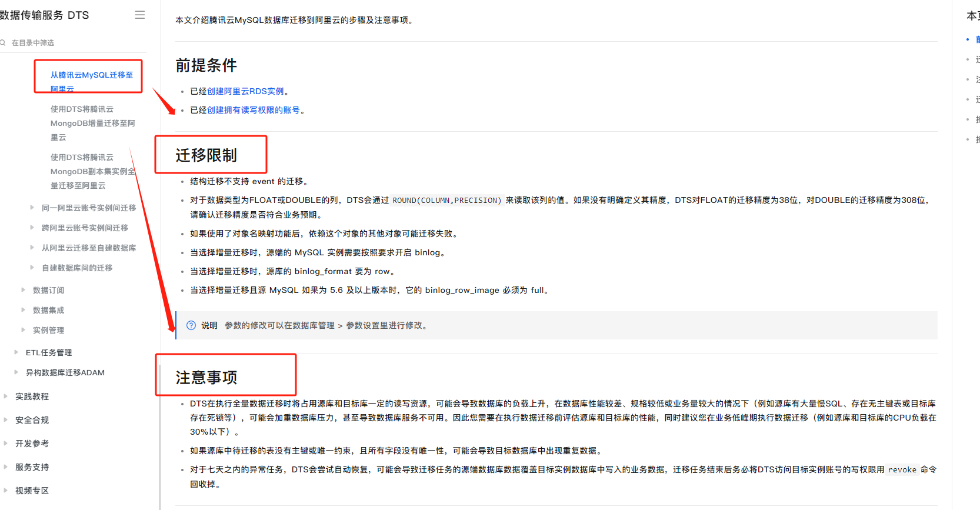Open the 服务支持 sidebar entry
The height and width of the screenshot is (510, 980).
(x=32, y=467)
